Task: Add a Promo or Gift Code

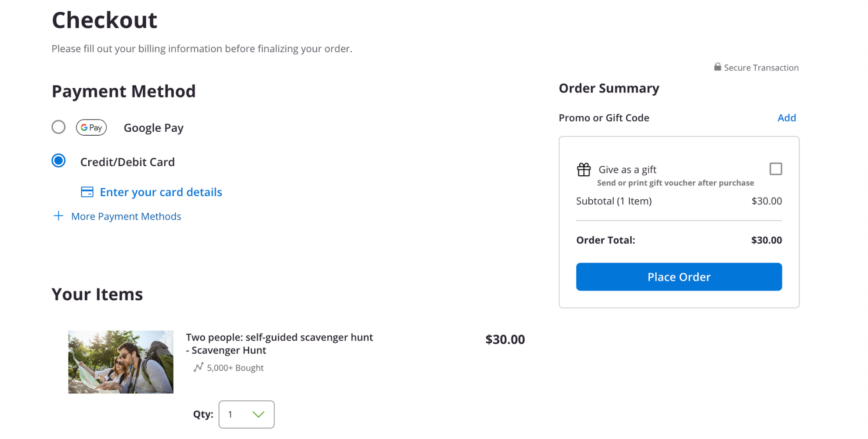Action: (x=787, y=118)
